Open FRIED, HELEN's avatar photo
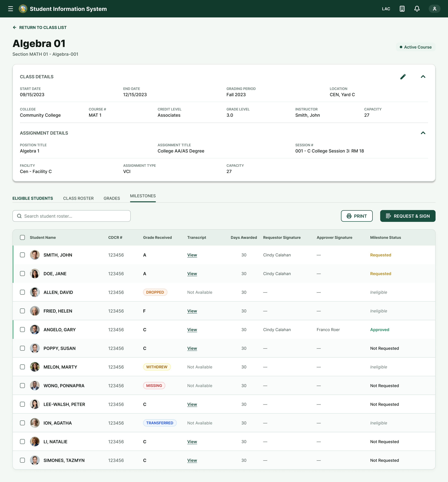 35,311
